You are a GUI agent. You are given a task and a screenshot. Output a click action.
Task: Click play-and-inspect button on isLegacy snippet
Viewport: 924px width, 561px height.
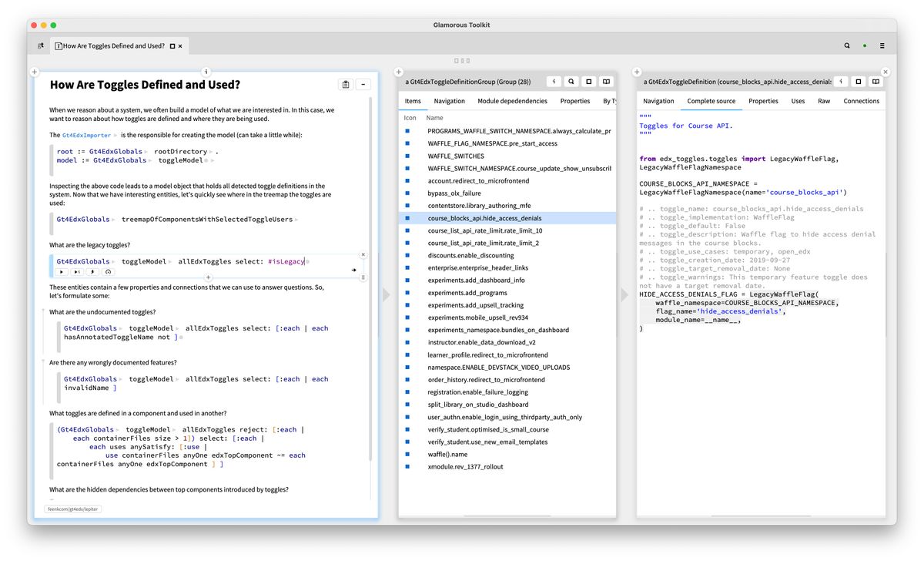click(x=77, y=271)
